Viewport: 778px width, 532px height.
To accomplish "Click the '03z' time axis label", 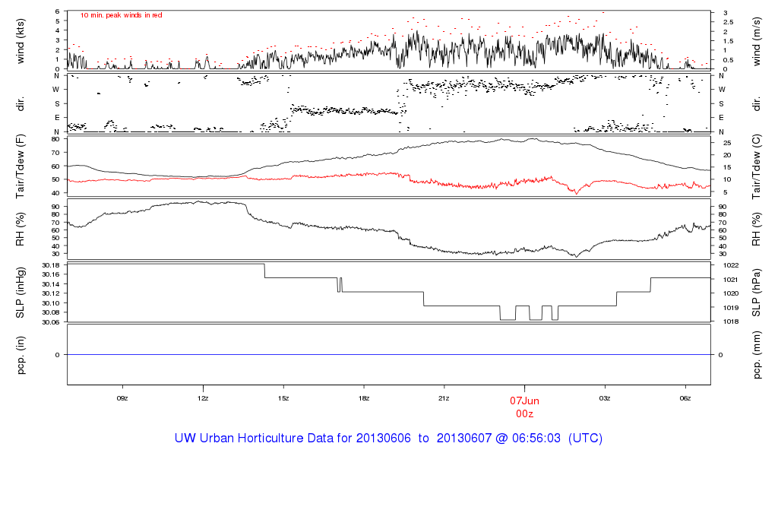I will (x=605, y=398).
